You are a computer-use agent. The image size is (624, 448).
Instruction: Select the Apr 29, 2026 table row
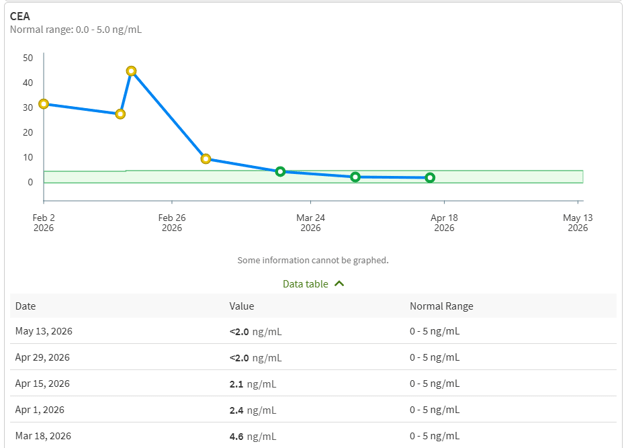pos(313,357)
